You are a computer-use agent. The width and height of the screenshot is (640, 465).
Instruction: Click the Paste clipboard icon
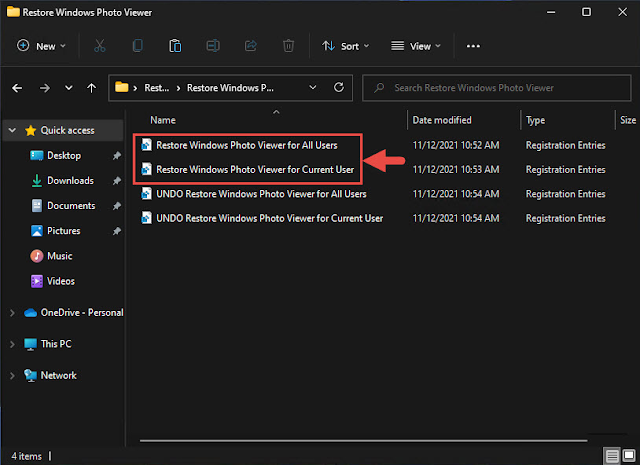[175, 46]
